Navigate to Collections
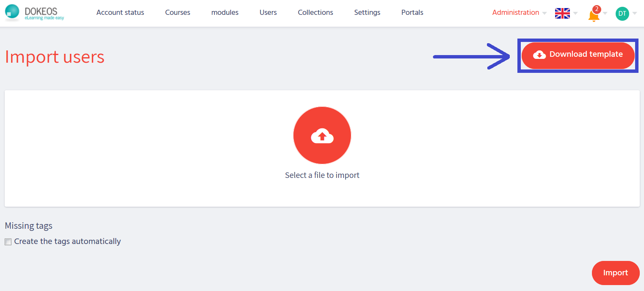This screenshot has width=644, height=291. point(315,13)
